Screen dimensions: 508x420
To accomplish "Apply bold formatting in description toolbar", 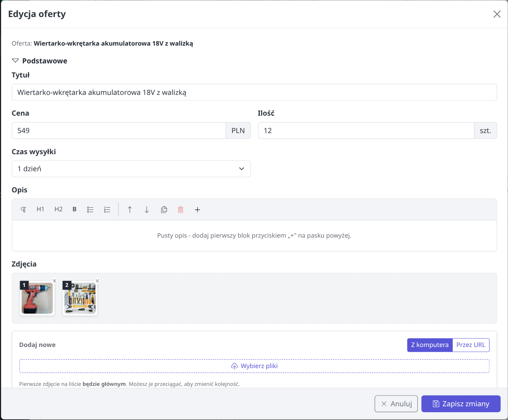I will pos(75,209).
